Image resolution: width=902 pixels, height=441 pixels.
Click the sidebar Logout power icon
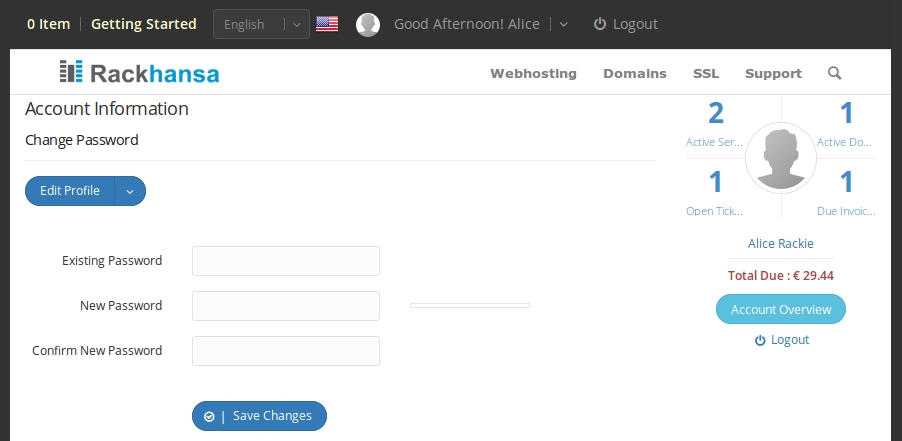(x=760, y=340)
